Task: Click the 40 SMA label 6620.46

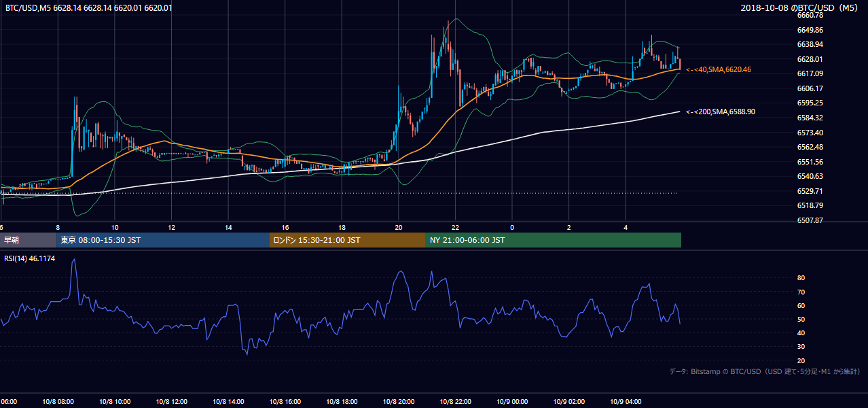Action: coord(719,69)
